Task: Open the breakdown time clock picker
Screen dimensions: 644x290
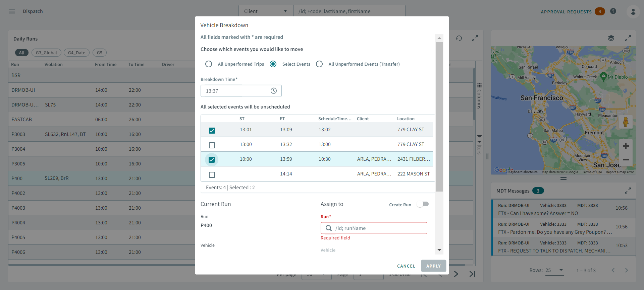Action: (x=274, y=91)
